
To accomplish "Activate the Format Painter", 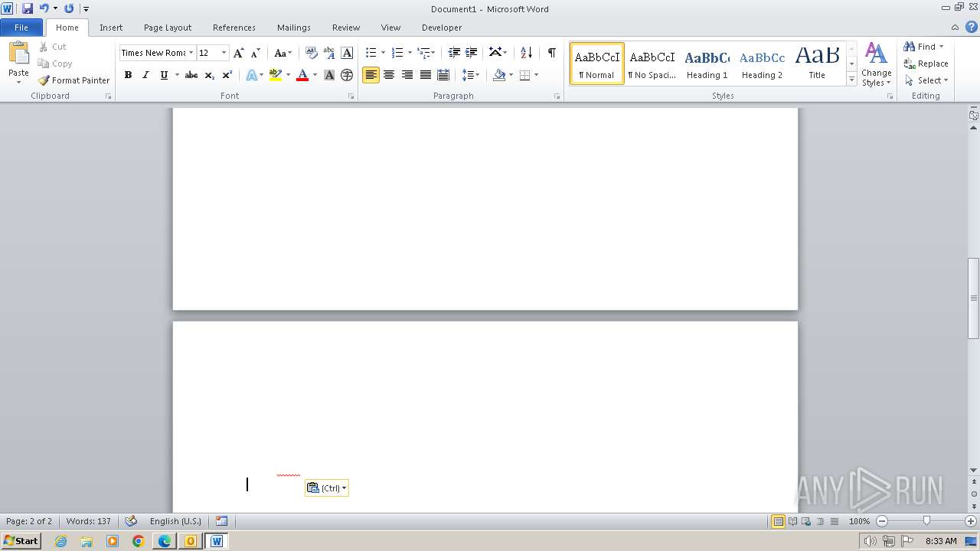I will (73, 80).
